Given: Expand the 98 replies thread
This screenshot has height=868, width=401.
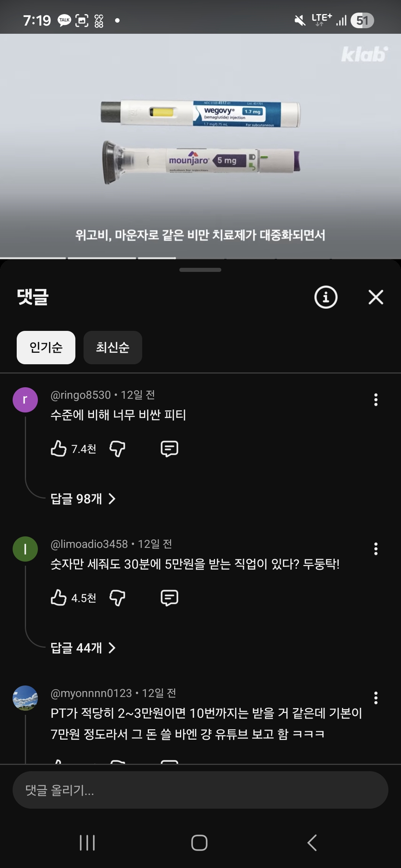Looking at the screenshot, I should [x=83, y=499].
